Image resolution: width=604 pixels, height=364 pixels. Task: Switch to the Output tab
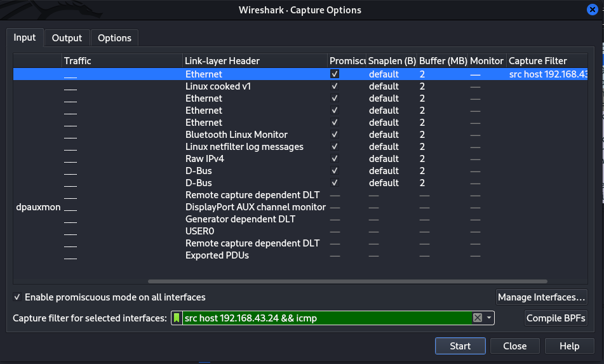(x=67, y=38)
